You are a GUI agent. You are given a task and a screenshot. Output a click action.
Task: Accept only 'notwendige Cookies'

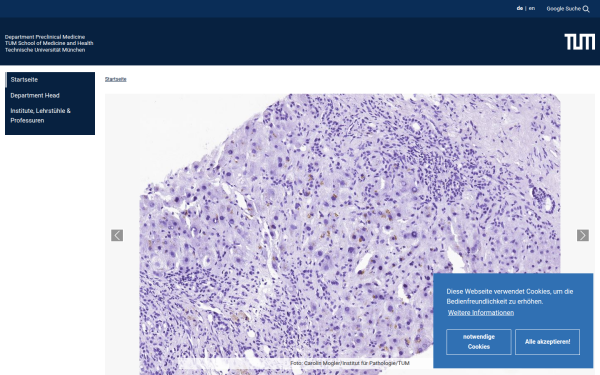pyautogui.click(x=478, y=342)
